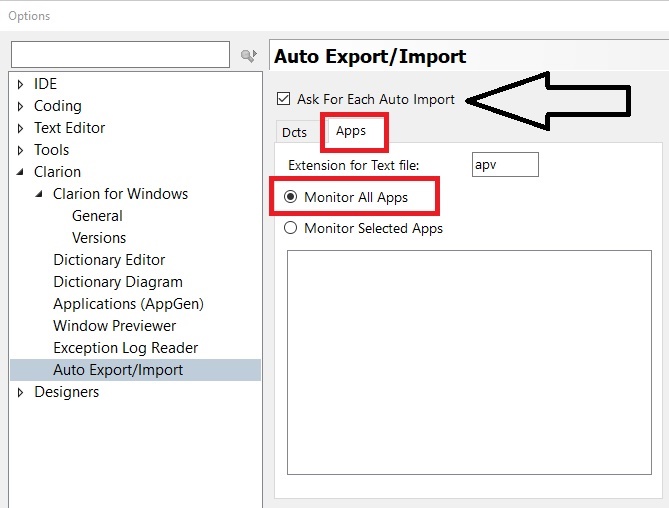
Task: Click the Extension for Text file field
Action: [505, 165]
